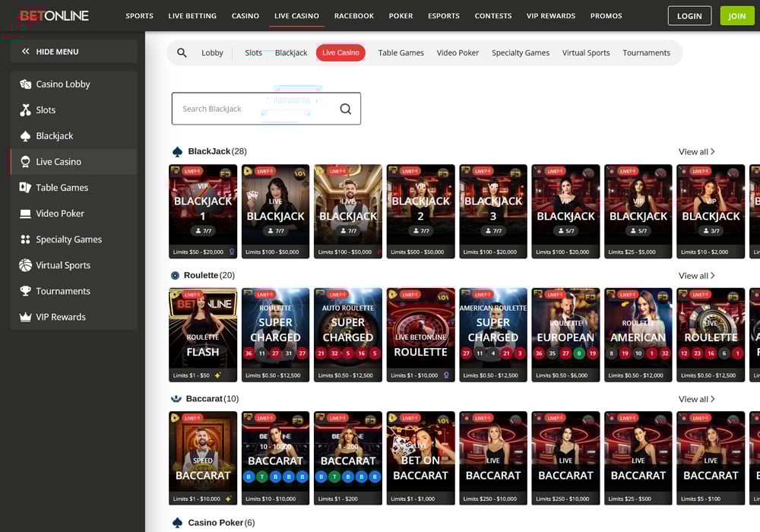The width and height of the screenshot is (760, 532).
Task: Click the VIP Rewards crown icon
Action: pyautogui.click(x=25, y=317)
